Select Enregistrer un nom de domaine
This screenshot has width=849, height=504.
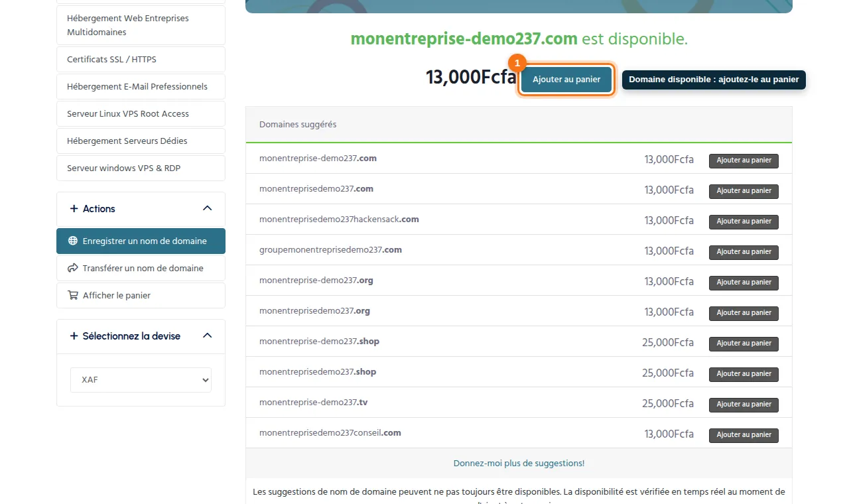tap(141, 241)
